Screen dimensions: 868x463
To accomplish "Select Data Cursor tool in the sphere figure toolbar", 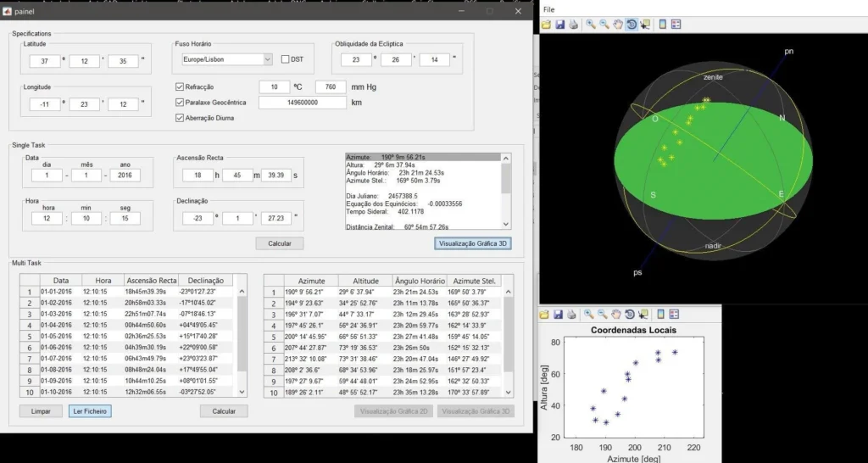I will point(645,25).
